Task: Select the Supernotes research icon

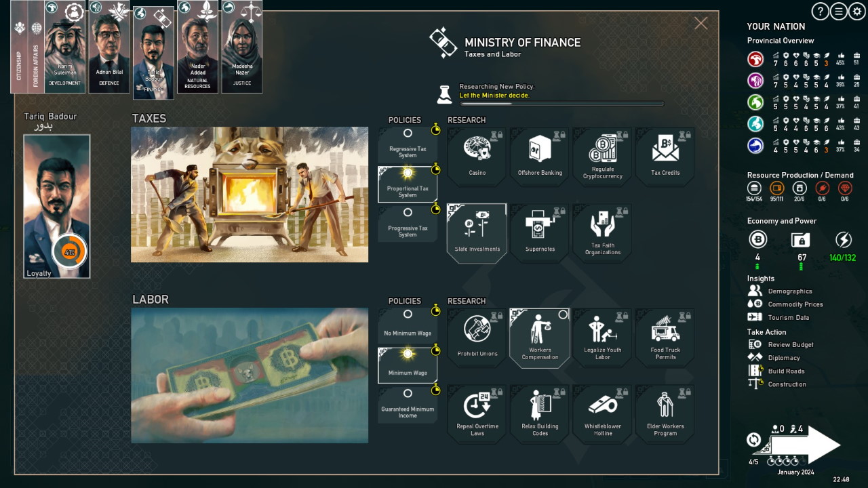Action: point(540,232)
